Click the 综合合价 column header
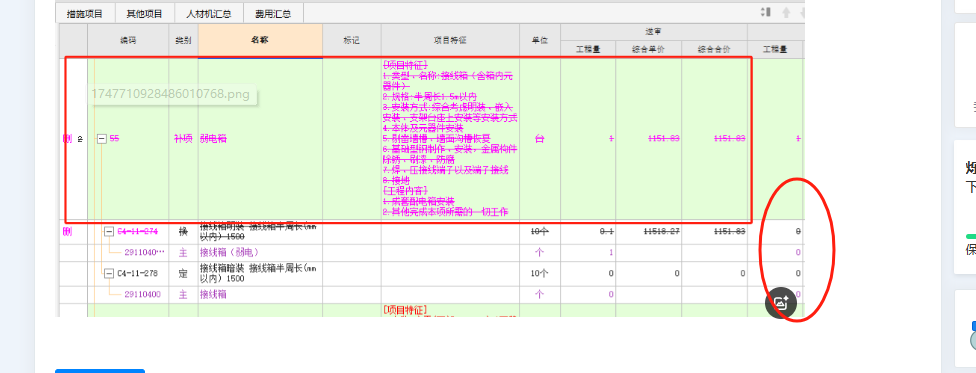 point(714,49)
